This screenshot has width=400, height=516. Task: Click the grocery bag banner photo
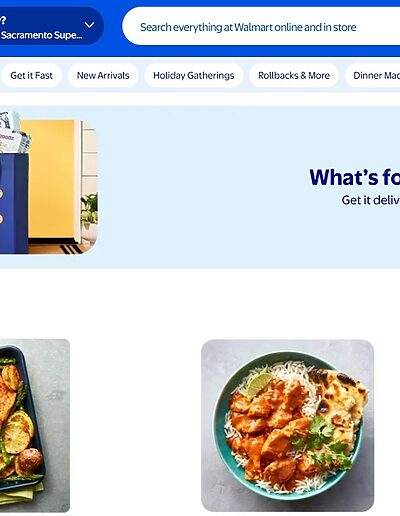(49, 183)
